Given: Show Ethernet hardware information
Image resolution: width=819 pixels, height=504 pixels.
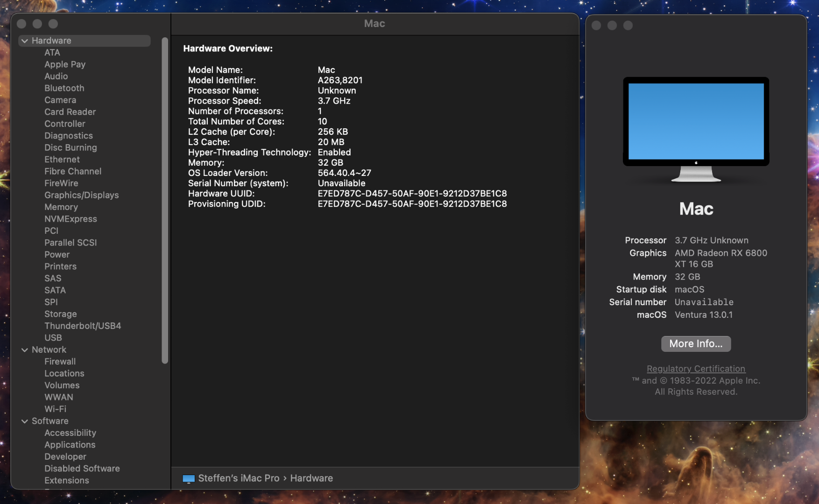Looking at the screenshot, I should (x=62, y=160).
